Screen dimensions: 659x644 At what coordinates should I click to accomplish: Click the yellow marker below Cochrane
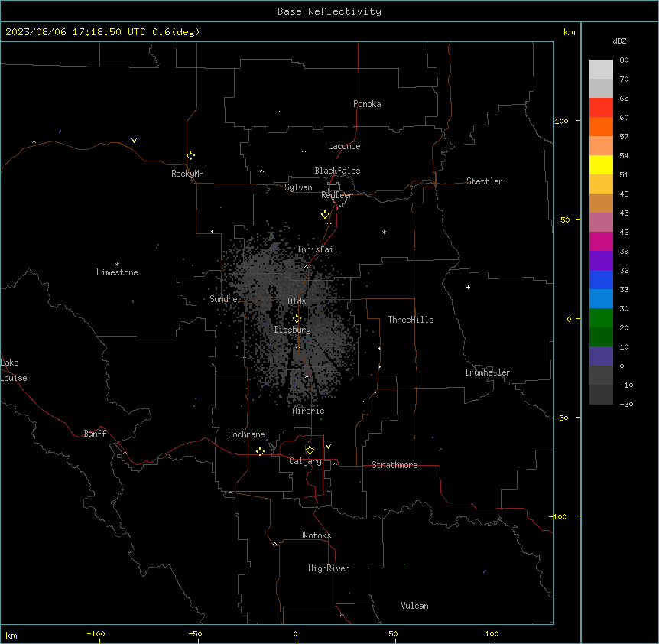point(260,451)
